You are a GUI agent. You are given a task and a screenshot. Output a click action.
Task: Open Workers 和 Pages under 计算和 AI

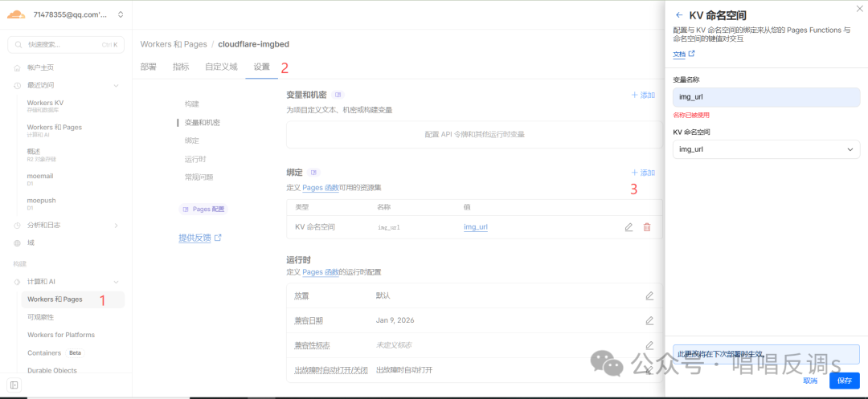click(x=55, y=299)
